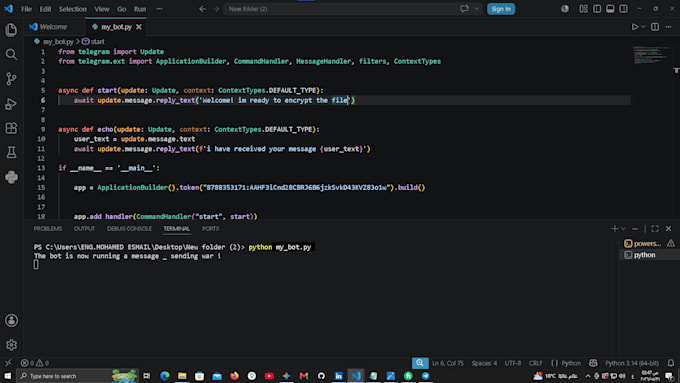Click errors and warnings count in status bar
The image size is (680, 383).
35,363
